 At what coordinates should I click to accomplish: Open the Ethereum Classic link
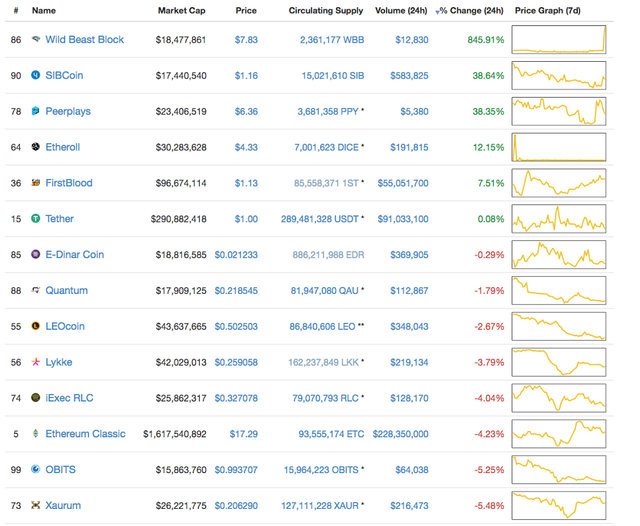[85, 434]
